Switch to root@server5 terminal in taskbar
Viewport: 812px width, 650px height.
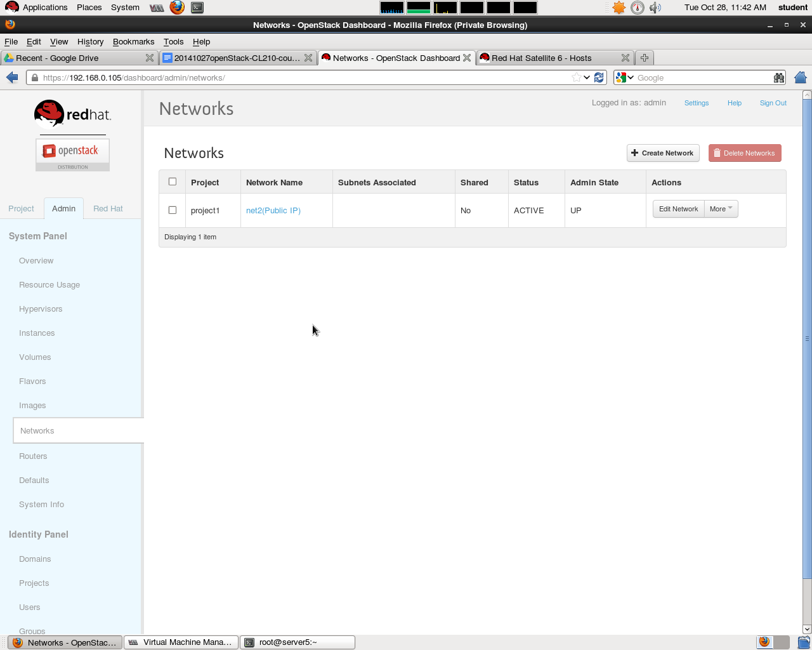[298, 642]
